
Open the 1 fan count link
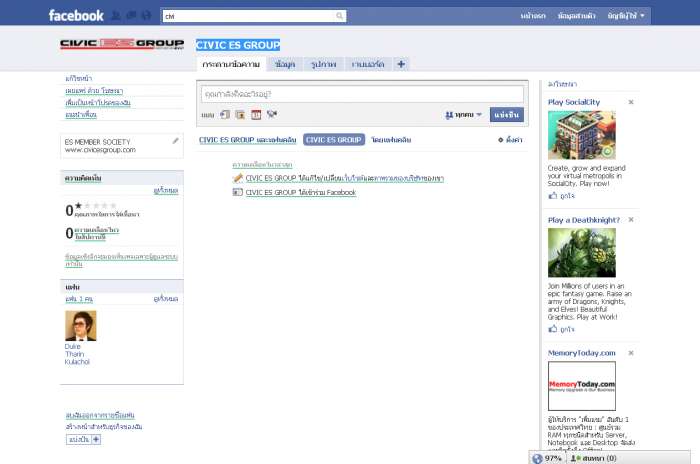79,299
